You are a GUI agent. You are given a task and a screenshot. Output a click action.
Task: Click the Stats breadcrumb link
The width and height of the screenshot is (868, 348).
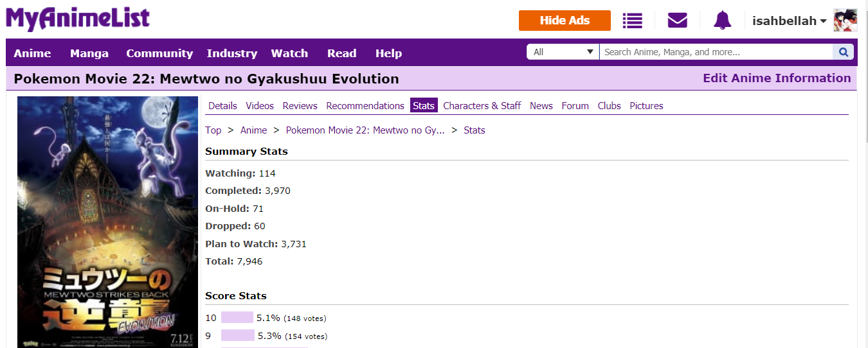475,130
